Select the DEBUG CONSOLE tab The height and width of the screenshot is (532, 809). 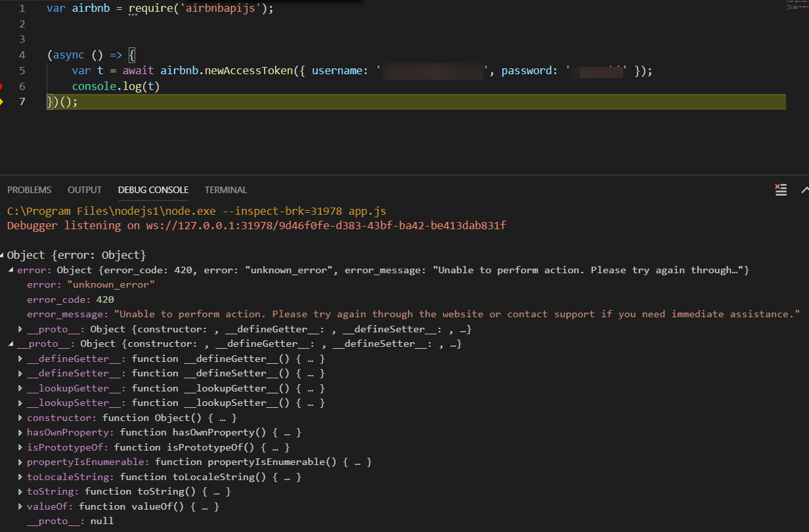(153, 190)
